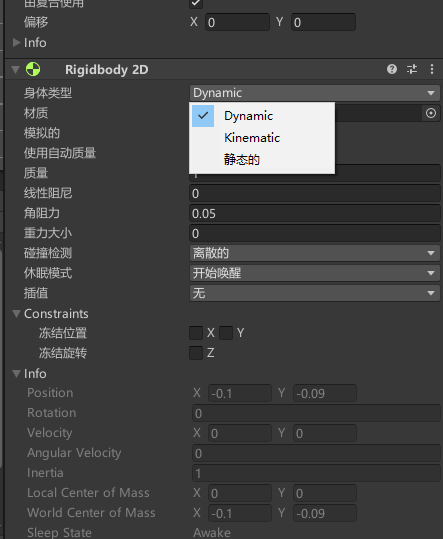
Task: Click the material object picker circle icon
Action: pyautogui.click(x=431, y=113)
